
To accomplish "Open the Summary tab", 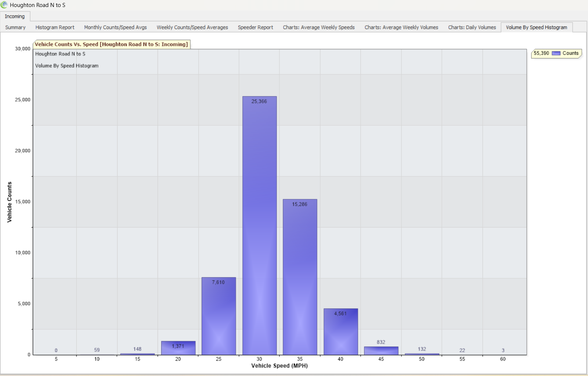I will 15,28.
